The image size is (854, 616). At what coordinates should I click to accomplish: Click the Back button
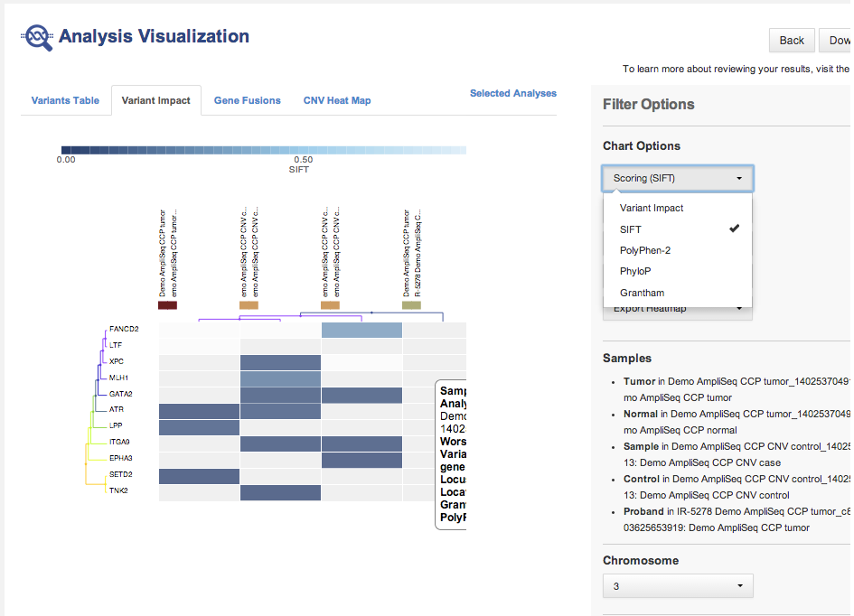coord(791,40)
